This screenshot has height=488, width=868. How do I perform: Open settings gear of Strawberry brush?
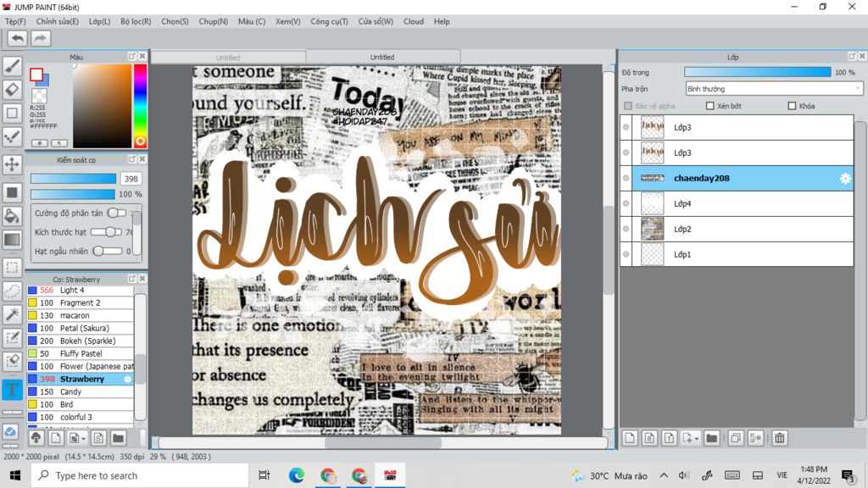[x=127, y=379]
